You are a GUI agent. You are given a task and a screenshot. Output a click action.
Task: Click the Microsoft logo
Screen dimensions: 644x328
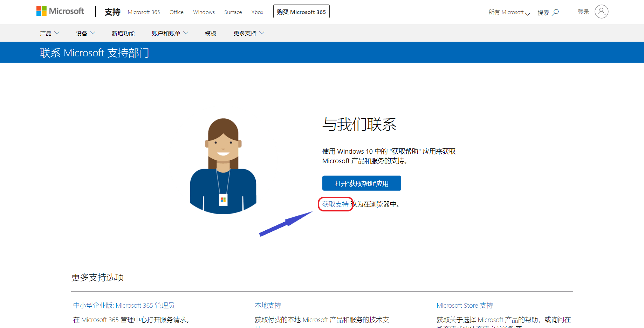tap(60, 11)
